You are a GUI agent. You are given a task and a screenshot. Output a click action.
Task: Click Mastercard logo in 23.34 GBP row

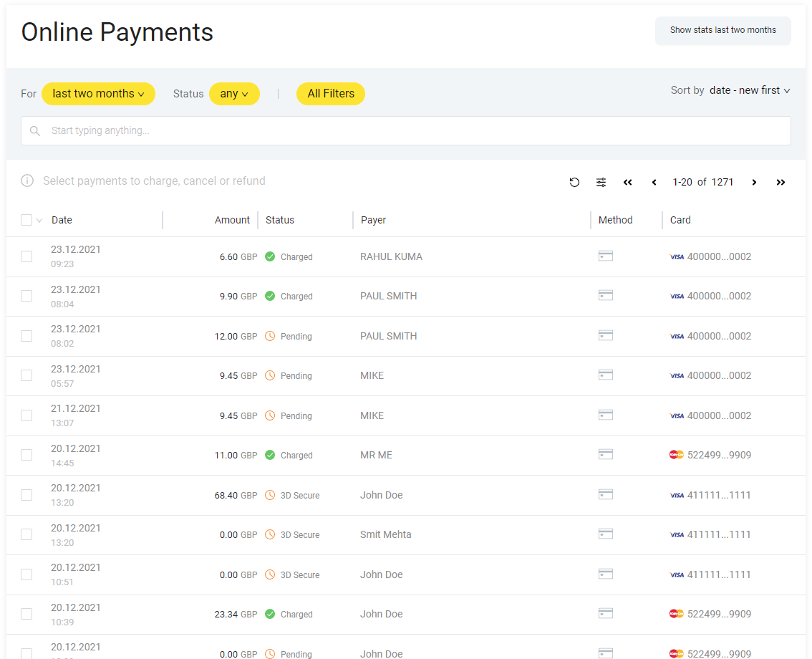677,614
